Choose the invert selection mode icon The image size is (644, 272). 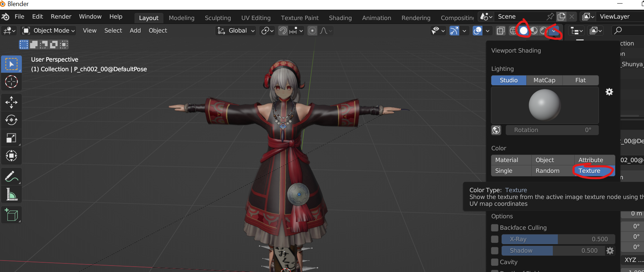point(54,44)
